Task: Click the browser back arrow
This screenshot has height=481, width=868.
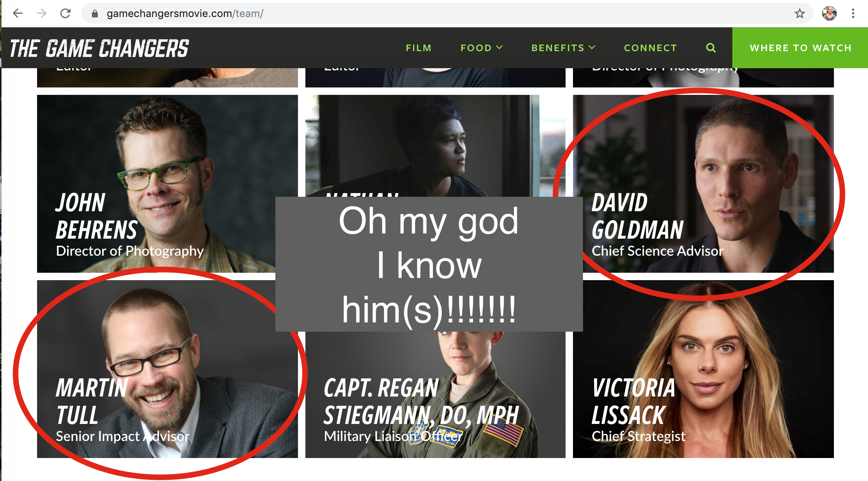Action: click(17, 14)
